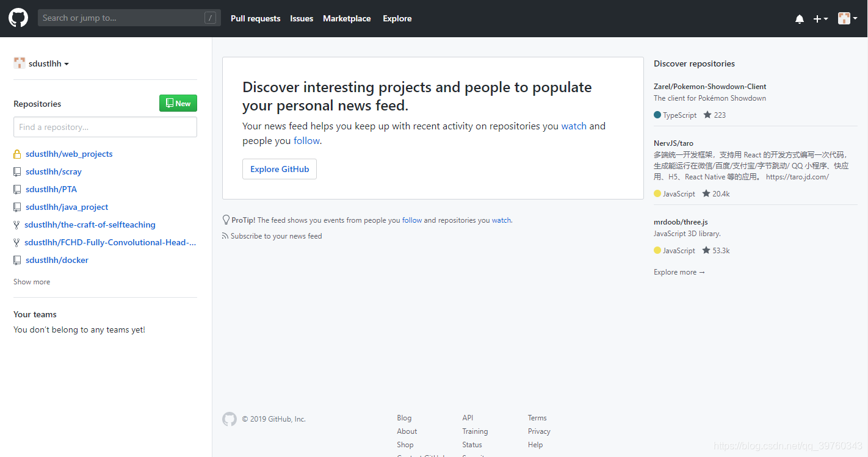Click fork icon beside FCHD-Fully-Convolutional-Head repo

16,243
